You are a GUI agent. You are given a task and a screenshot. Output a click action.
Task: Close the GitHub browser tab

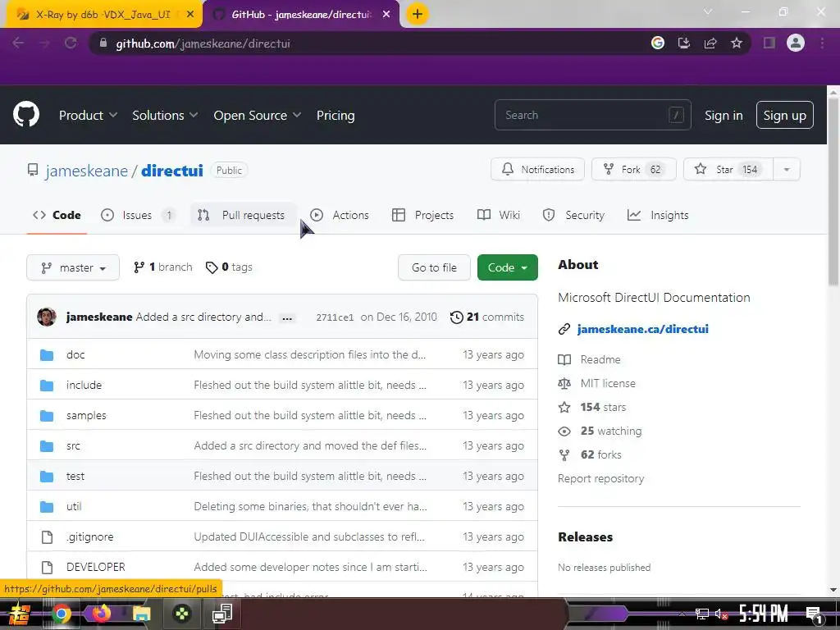pos(386,15)
